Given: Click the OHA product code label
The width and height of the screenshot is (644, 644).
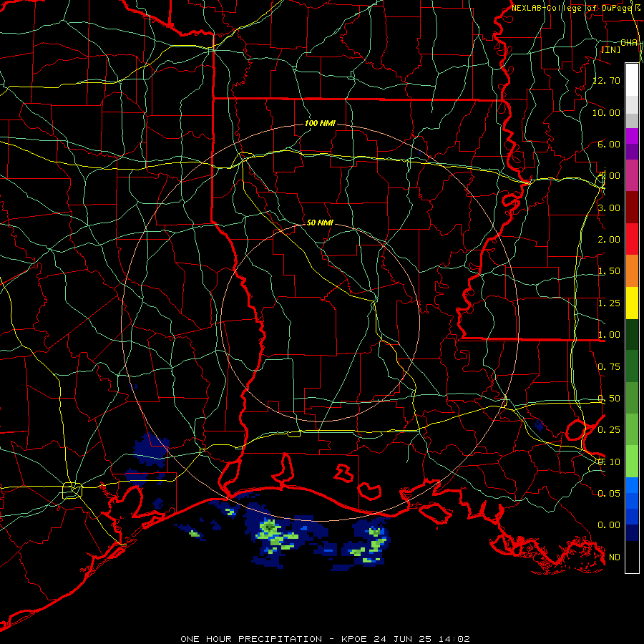Looking at the screenshot, I should click(x=629, y=42).
